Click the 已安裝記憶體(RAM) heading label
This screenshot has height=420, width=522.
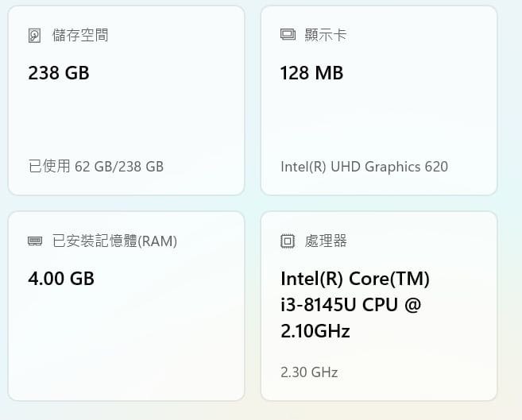[114, 241]
